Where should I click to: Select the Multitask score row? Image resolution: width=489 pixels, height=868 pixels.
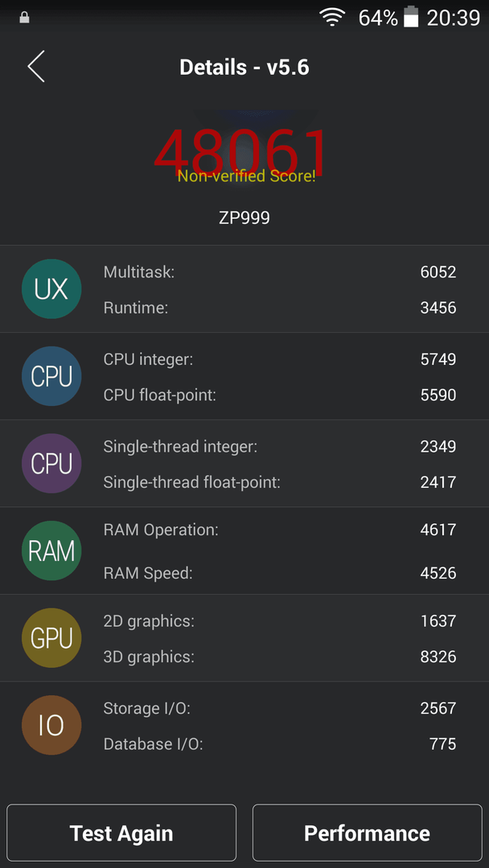click(x=280, y=272)
